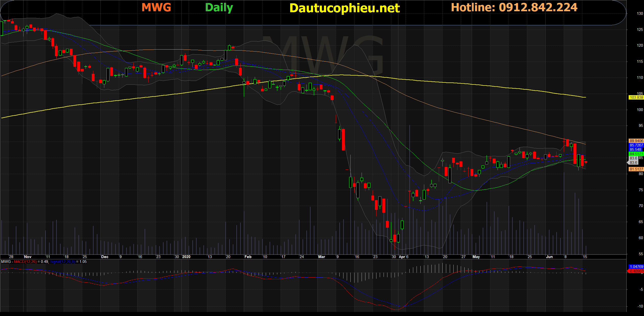The image size is (644, 316).
Task: Click the Mar month label on time axis
Action: 321,257
